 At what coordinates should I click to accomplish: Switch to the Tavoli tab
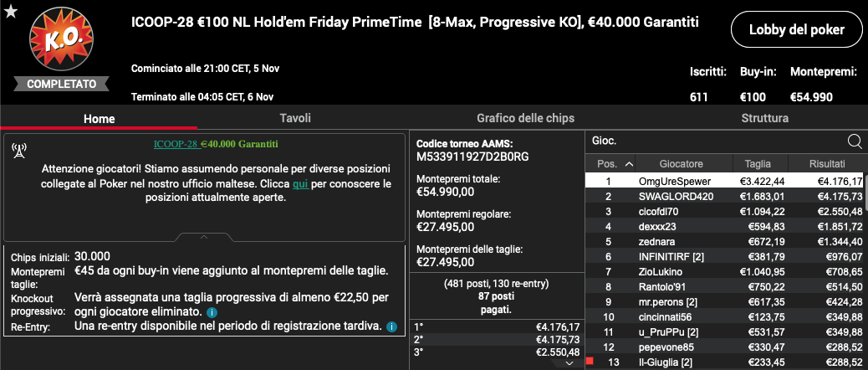[x=295, y=118]
